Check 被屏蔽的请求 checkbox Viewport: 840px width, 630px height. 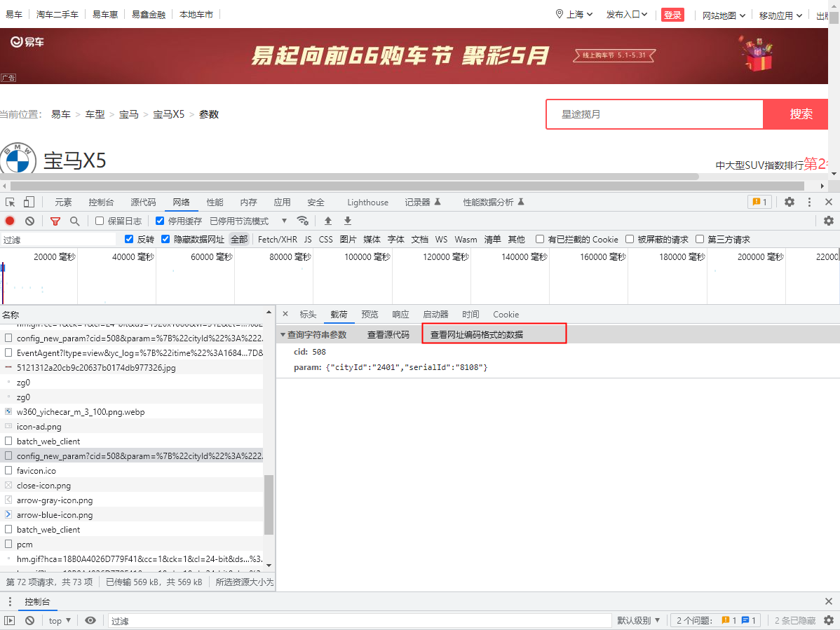[x=630, y=239]
